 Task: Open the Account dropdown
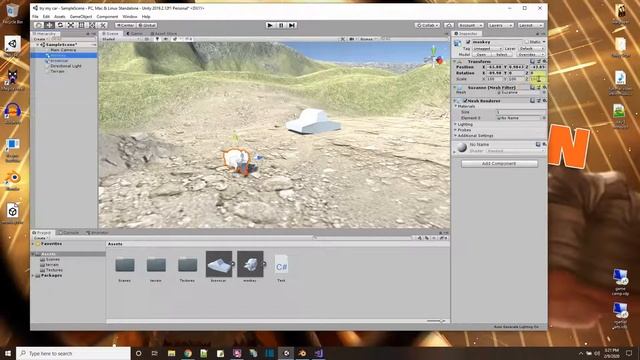pyautogui.click(x=470, y=25)
